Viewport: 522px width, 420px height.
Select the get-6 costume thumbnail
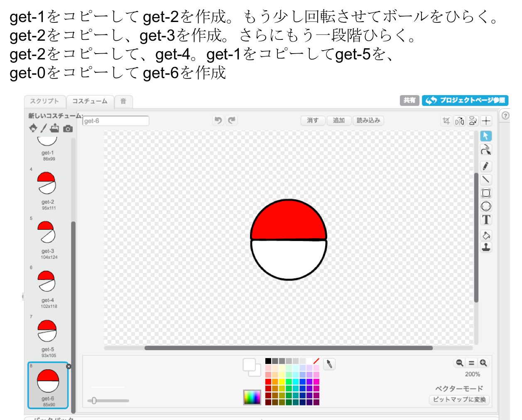tap(48, 386)
